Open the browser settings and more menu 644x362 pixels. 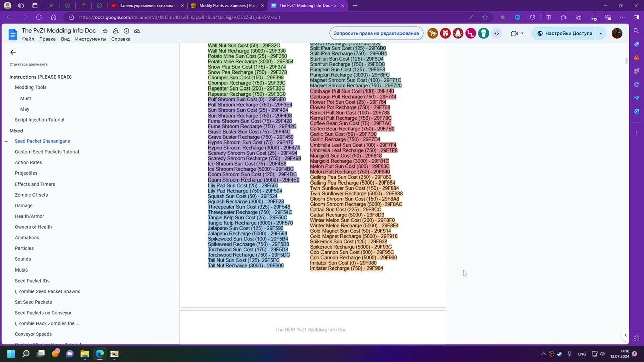coord(622,17)
